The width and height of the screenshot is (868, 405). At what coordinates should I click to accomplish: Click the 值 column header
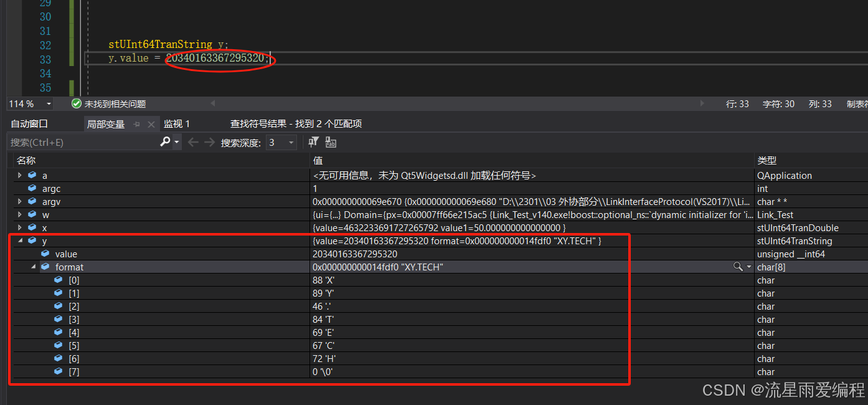pyautogui.click(x=318, y=161)
